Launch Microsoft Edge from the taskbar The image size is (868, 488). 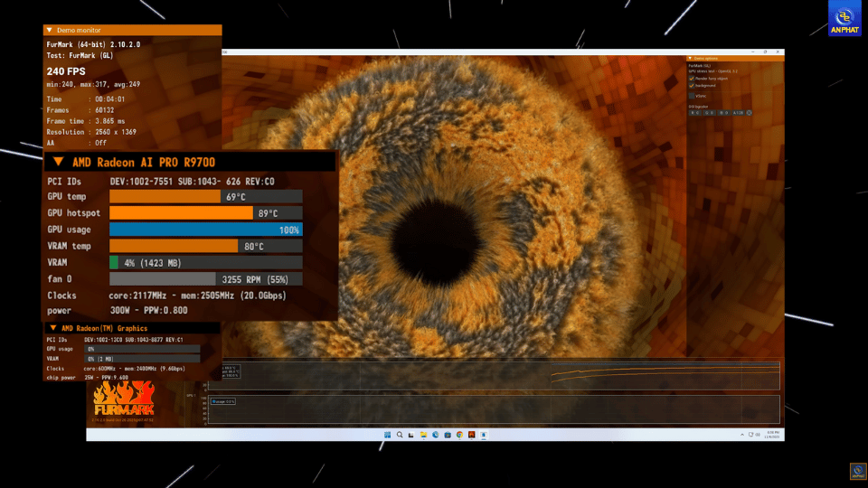pyautogui.click(x=435, y=435)
